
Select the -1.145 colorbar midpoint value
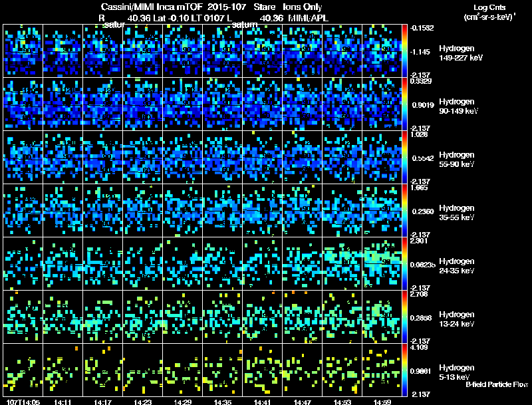click(x=420, y=52)
